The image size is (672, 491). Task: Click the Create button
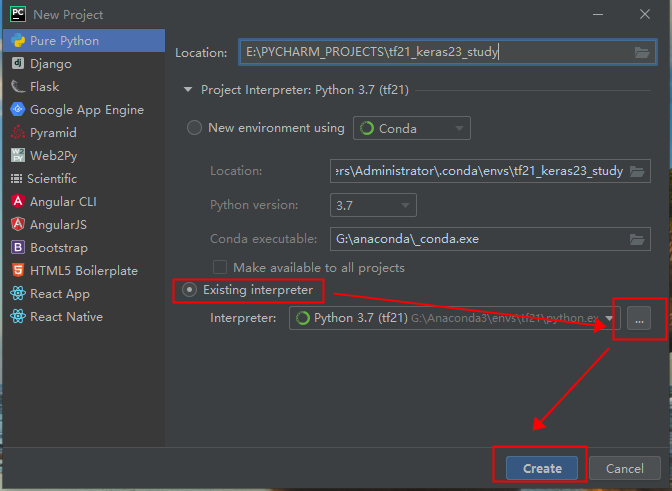[x=541, y=468]
